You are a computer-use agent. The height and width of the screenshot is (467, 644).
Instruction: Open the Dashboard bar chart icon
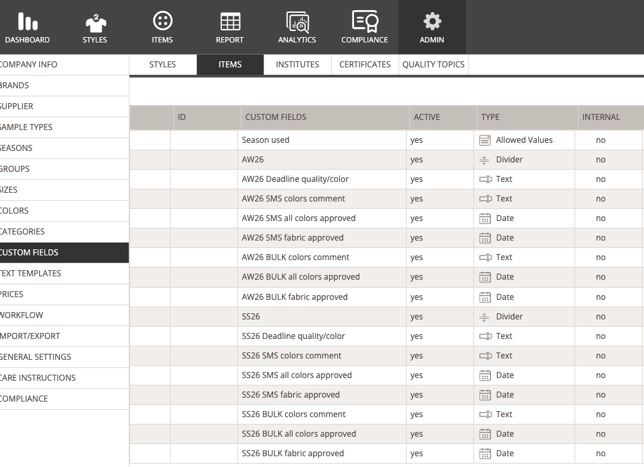point(27,21)
